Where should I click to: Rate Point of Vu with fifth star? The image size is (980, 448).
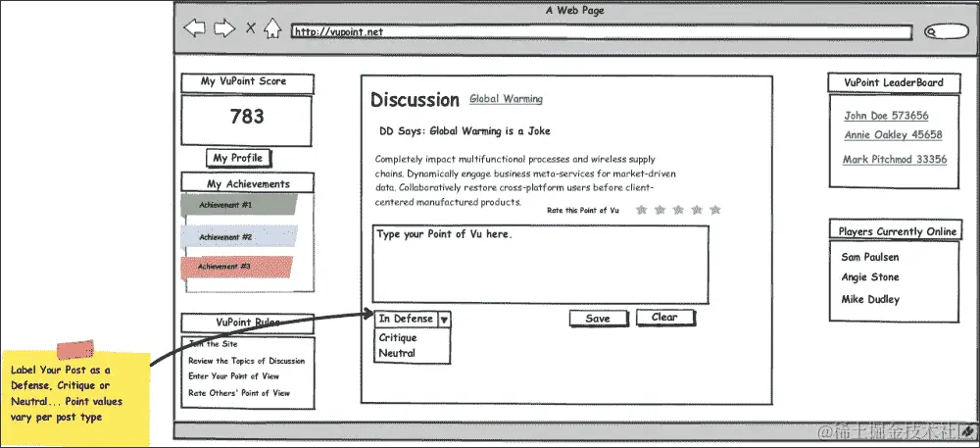click(x=715, y=210)
